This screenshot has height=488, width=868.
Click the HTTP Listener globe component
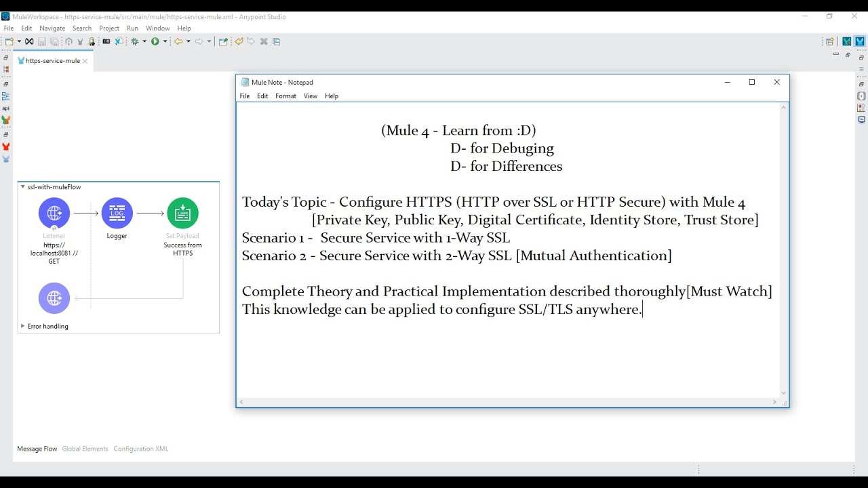tap(54, 213)
